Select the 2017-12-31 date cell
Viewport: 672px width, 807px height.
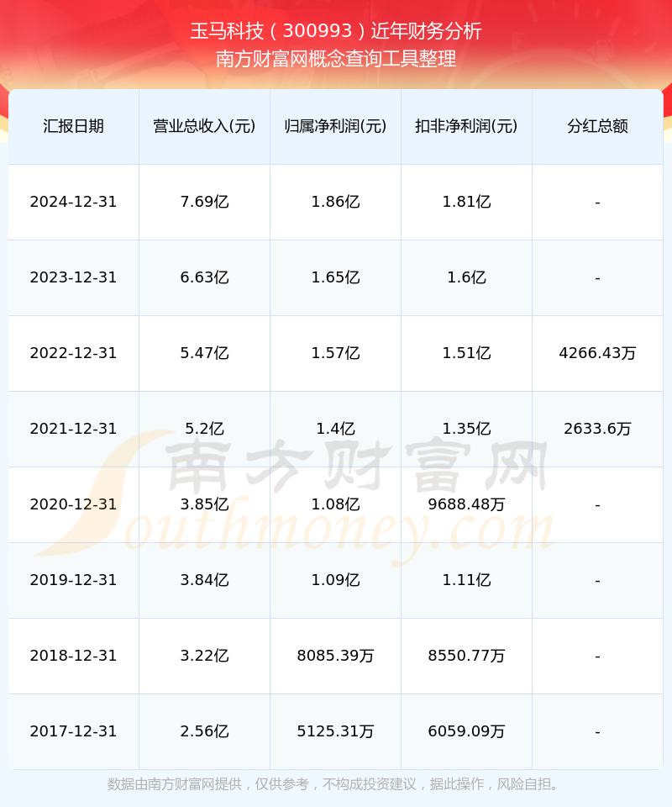(x=74, y=731)
